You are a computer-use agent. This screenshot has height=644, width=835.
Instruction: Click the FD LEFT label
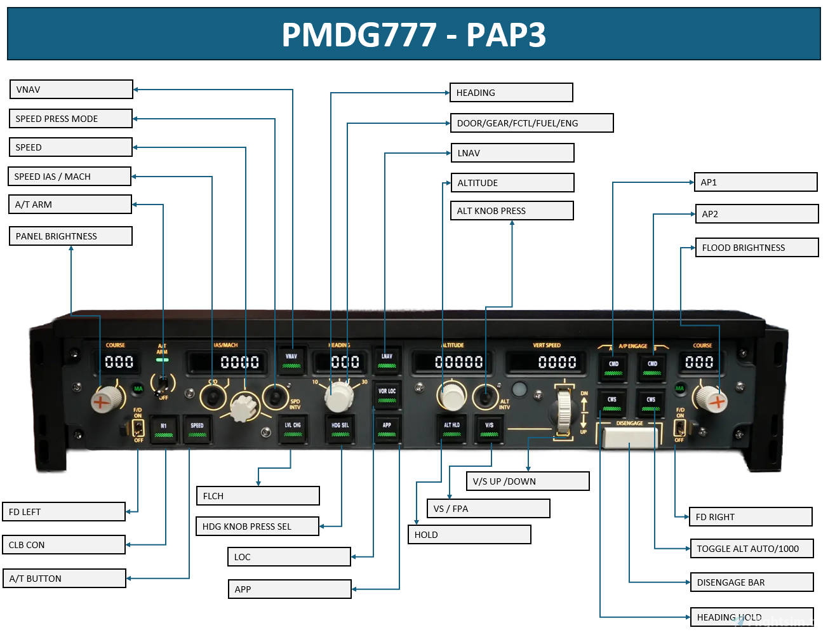tap(63, 512)
